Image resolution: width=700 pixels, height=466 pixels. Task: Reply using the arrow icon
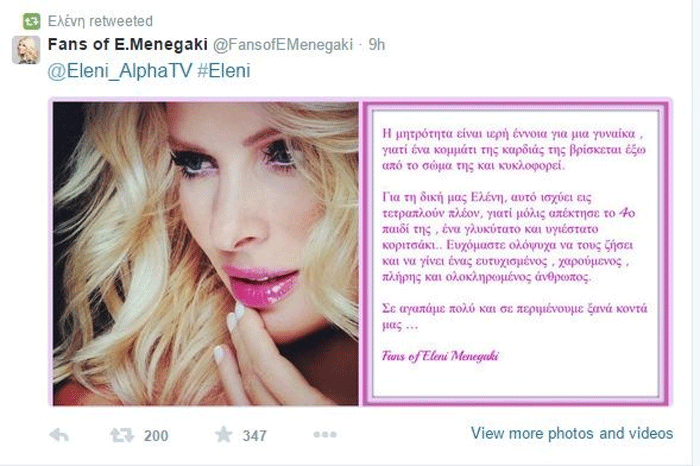coord(59,434)
